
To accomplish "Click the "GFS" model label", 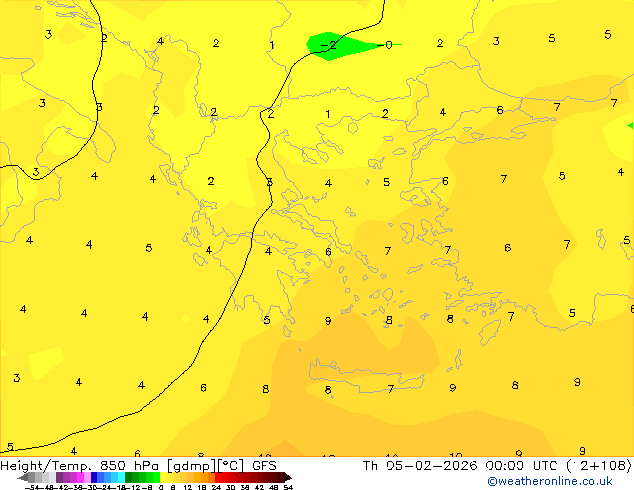I will [x=264, y=466].
